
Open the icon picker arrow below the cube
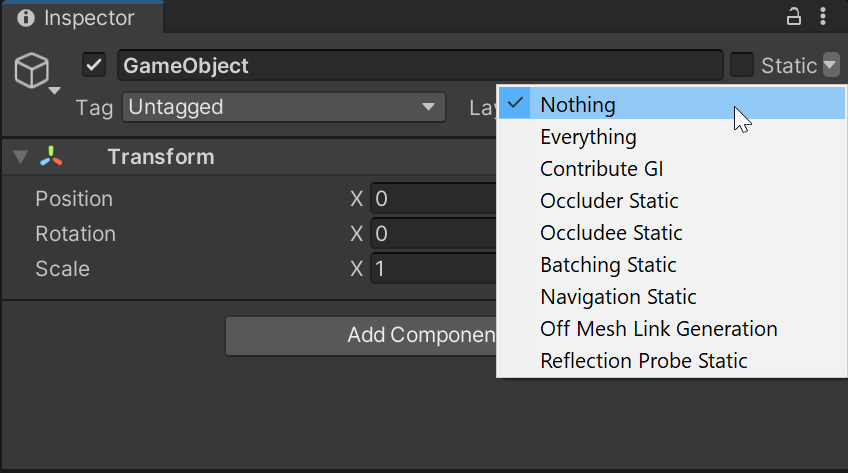point(53,91)
